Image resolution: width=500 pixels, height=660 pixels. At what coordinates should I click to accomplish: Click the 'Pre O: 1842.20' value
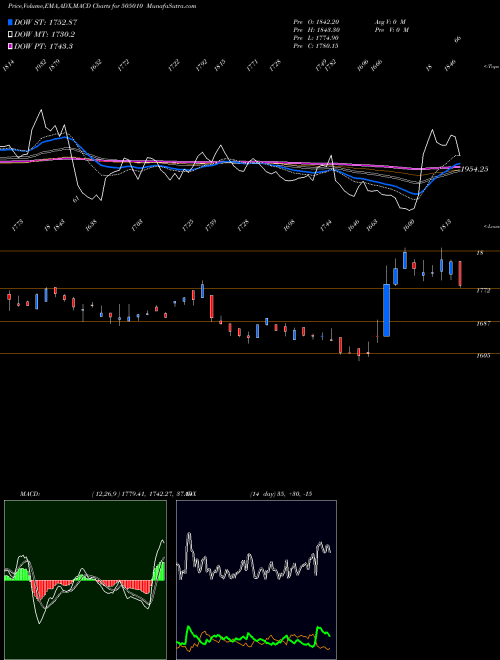point(316,22)
